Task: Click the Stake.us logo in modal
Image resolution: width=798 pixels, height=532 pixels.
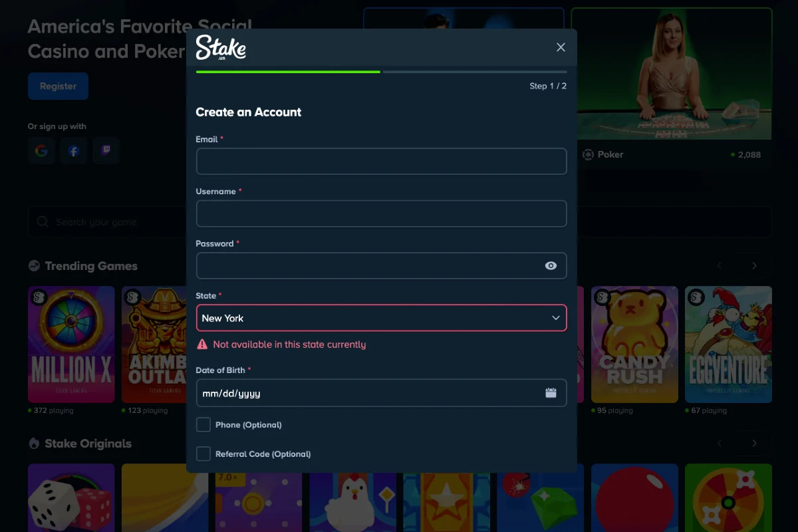Action: [x=221, y=48]
